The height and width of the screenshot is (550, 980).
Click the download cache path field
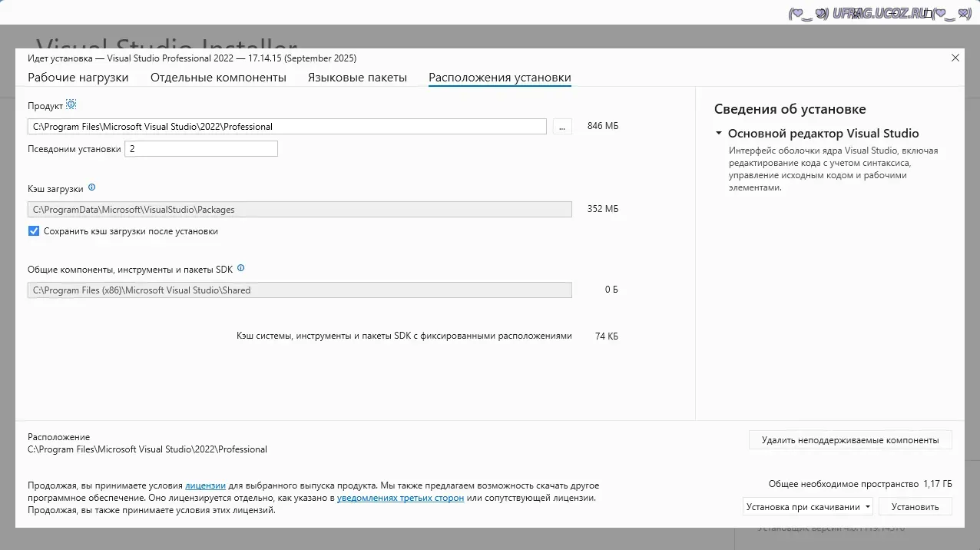coord(300,209)
